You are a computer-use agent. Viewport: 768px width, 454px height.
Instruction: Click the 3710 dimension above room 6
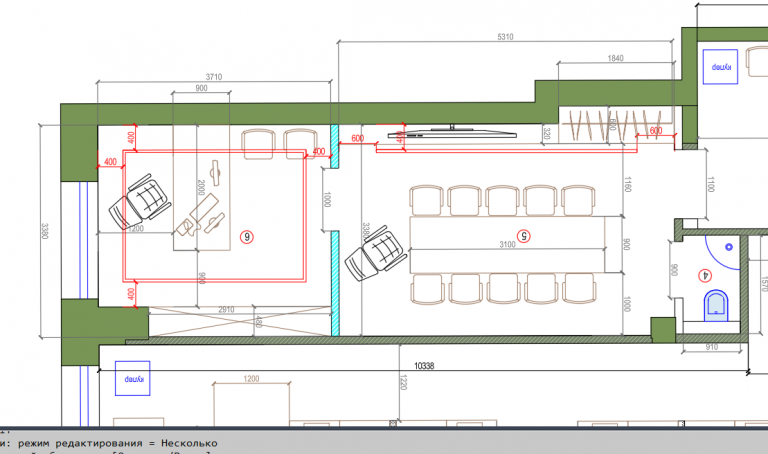(x=214, y=77)
